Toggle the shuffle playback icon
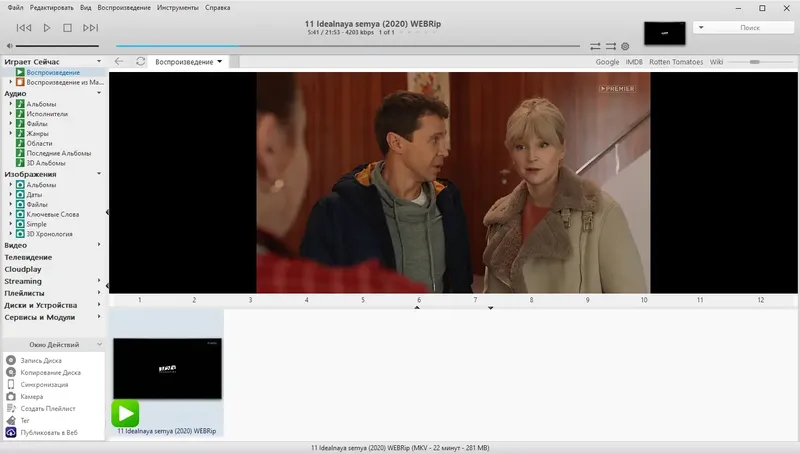The height and width of the screenshot is (454, 800). [611, 46]
